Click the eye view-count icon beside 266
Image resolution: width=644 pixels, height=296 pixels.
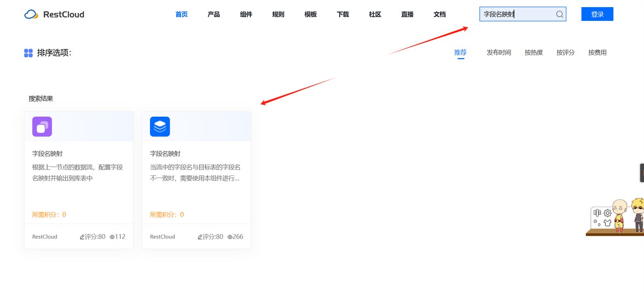pyautogui.click(x=229, y=237)
